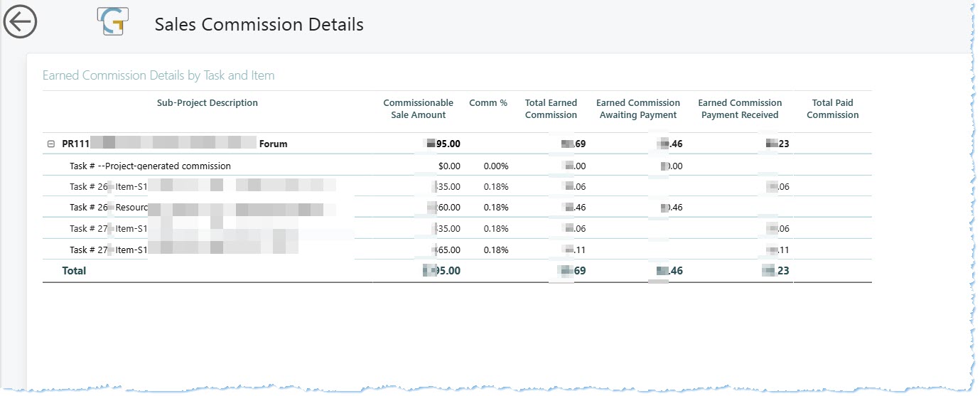Click the back arrow icon

20,23
